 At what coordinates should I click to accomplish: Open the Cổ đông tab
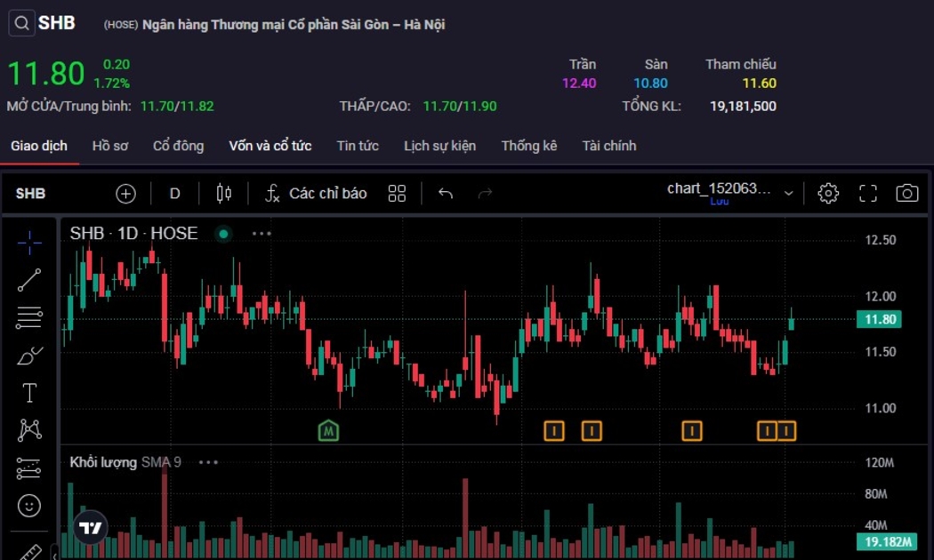click(x=178, y=146)
